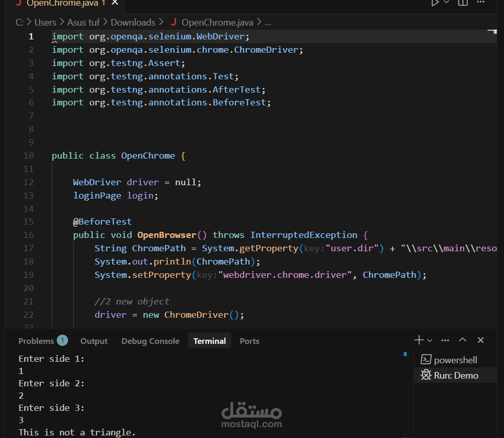Toggle the Problems view badge
The width and height of the screenshot is (504, 438).
(61, 341)
